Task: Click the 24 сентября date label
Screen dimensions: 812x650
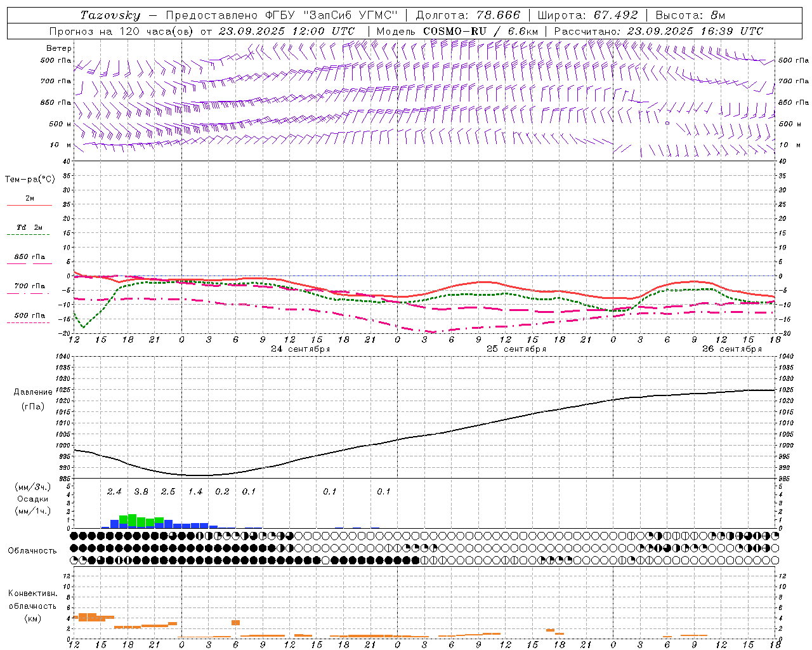Action: click(300, 349)
